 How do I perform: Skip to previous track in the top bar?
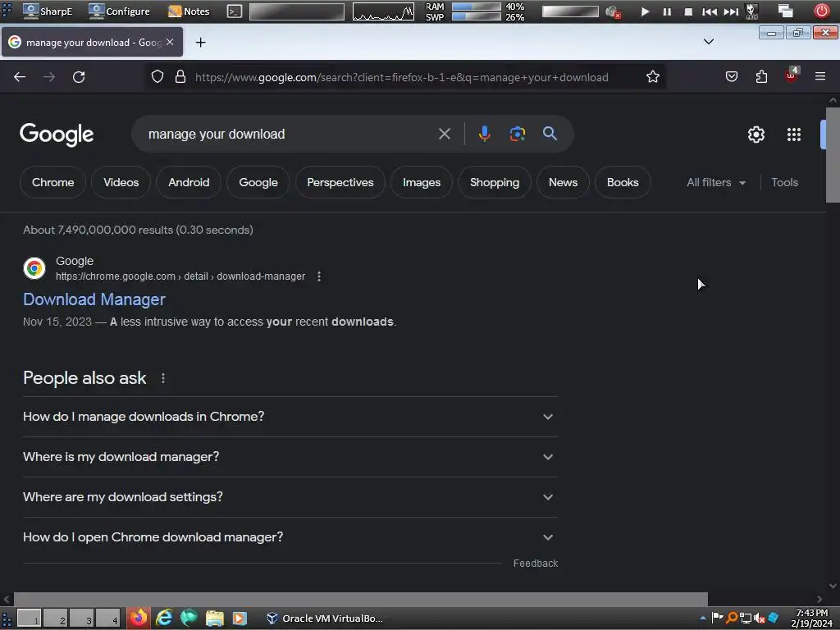tap(710, 11)
